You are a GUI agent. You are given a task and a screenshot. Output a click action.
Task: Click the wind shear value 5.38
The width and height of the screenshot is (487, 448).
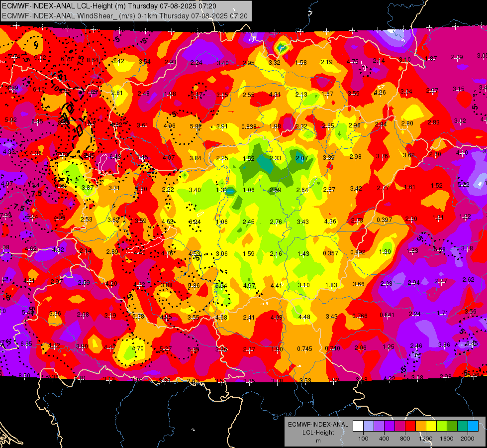(138, 316)
